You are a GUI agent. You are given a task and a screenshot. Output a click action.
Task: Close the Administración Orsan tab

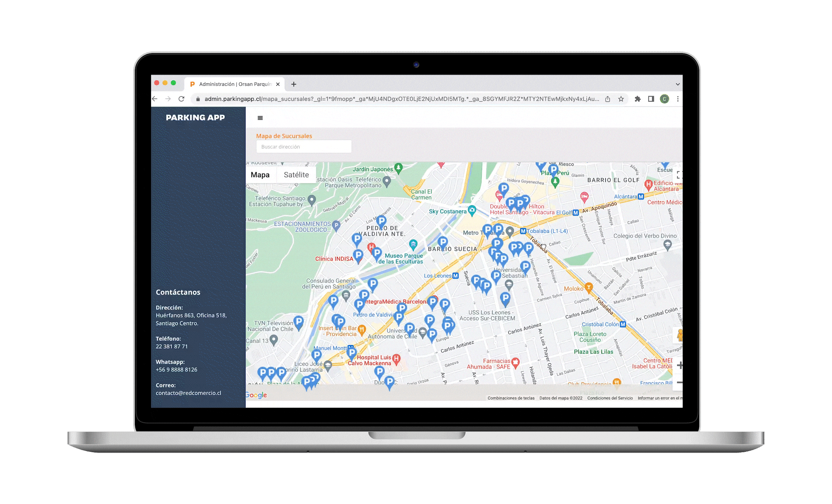click(278, 84)
